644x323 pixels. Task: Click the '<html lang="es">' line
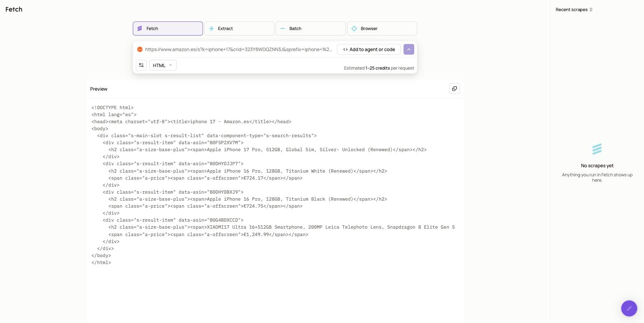(114, 115)
